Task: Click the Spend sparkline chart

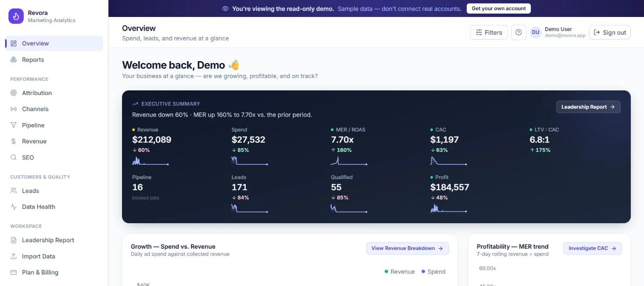Action: 250,161
